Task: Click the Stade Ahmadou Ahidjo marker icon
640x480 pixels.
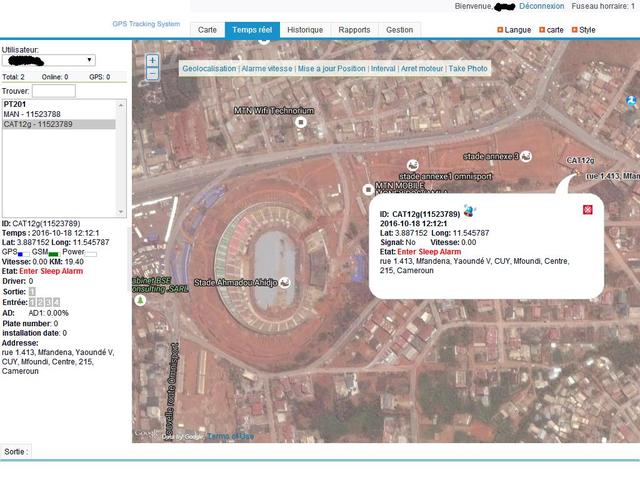Action: (285, 282)
